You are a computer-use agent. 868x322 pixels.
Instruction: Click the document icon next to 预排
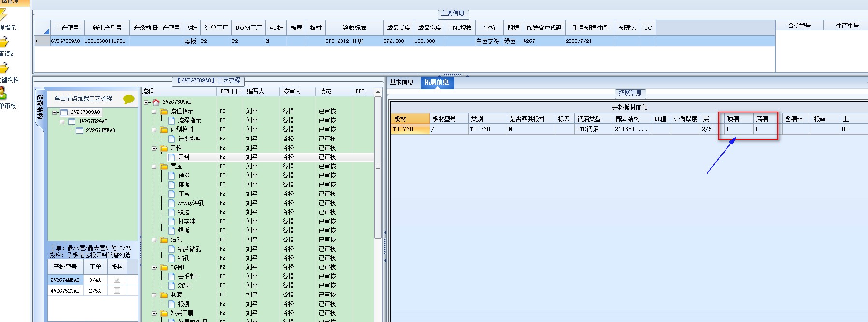[x=171, y=175]
